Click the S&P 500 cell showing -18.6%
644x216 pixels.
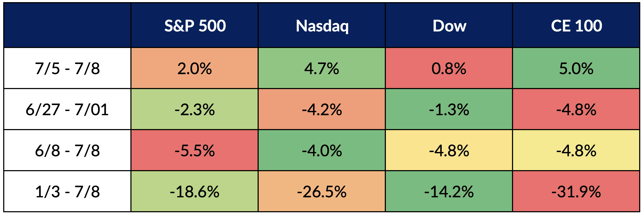195,191
